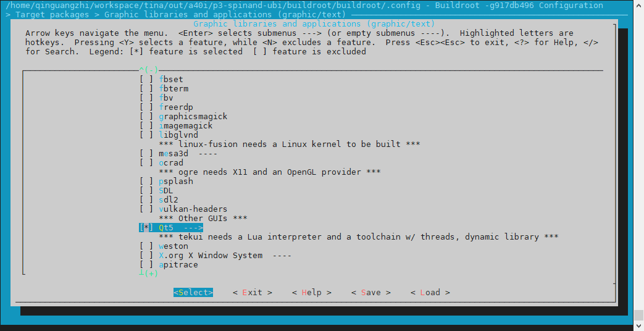
Task: Select the X.org X Window System label
Action: (x=211, y=256)
